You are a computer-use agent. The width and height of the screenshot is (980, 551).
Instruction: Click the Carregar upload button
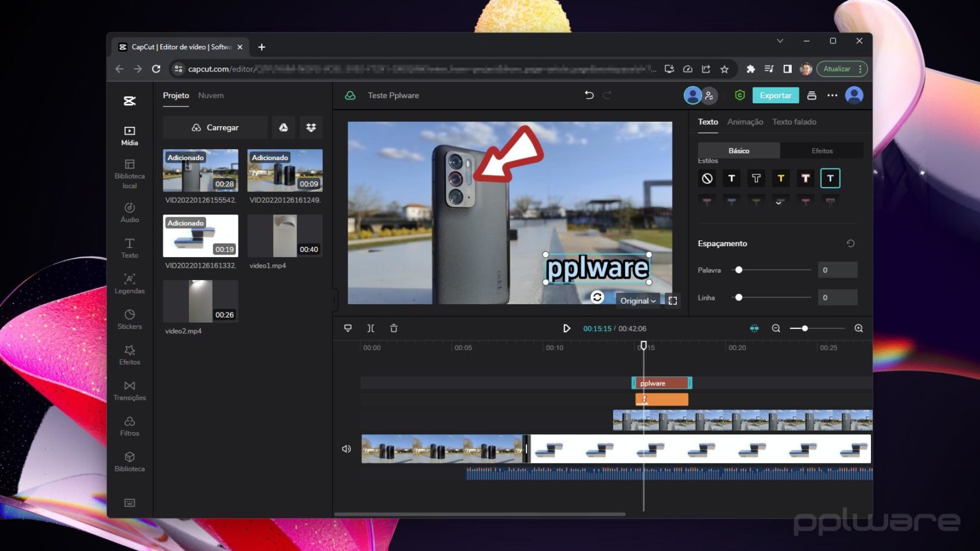point(215,127)
